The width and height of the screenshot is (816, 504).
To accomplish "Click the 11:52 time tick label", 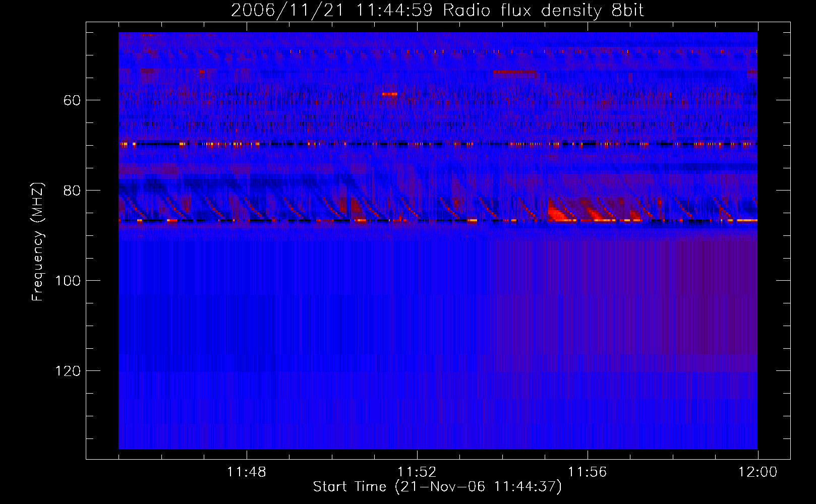I will 417,472.
